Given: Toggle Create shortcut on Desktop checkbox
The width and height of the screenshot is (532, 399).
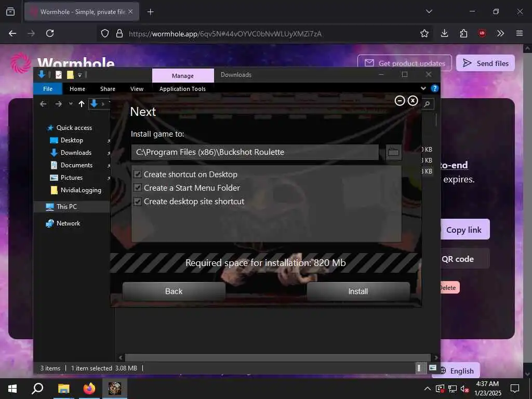Looking at the screenshot, I should point(137,175).
